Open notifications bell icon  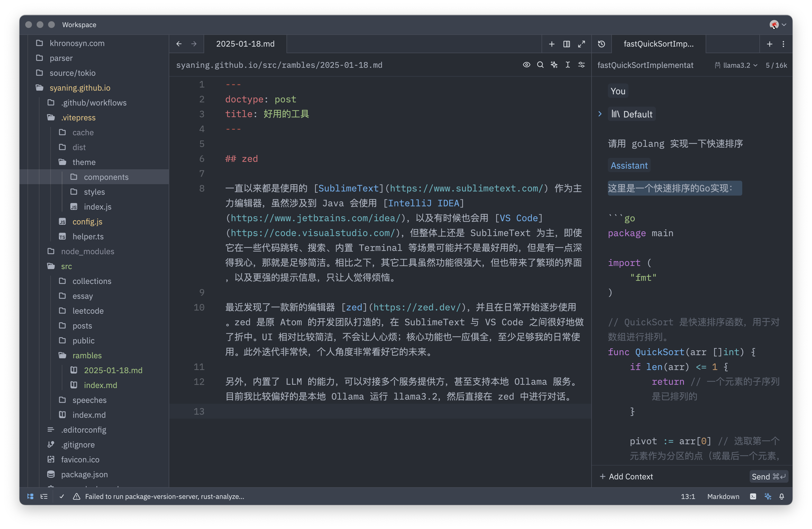coord(781,496)
